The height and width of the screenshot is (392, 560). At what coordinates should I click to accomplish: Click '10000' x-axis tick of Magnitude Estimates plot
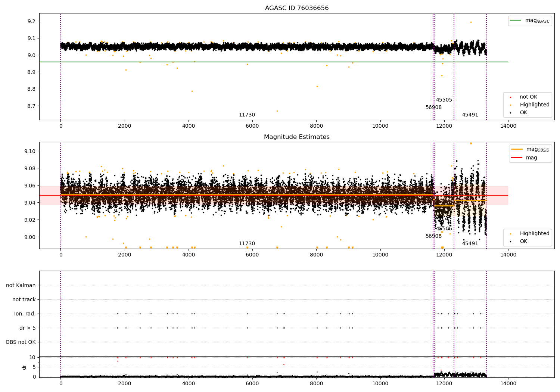380,255
